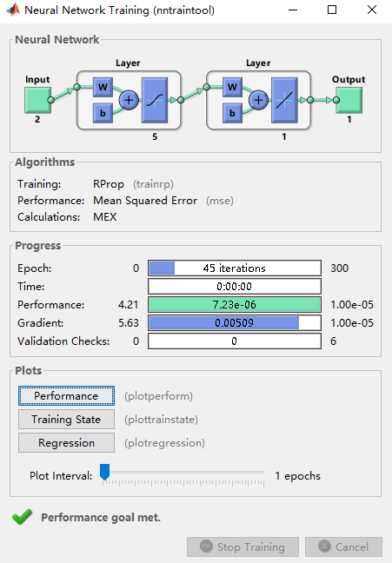The width and height of the screenshot is (392, 563).
Task: Click the Epoch progress bar
Action: point(235,268)
